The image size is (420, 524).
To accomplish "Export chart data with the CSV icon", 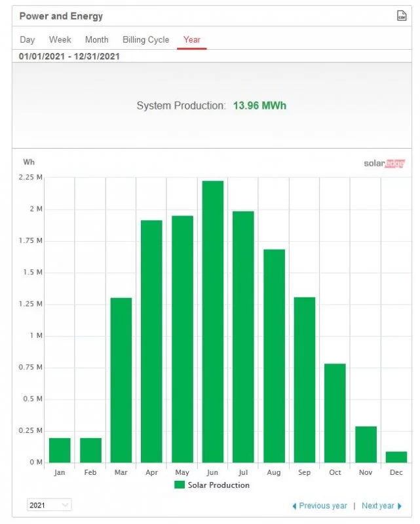I will (x=402, y=16).
